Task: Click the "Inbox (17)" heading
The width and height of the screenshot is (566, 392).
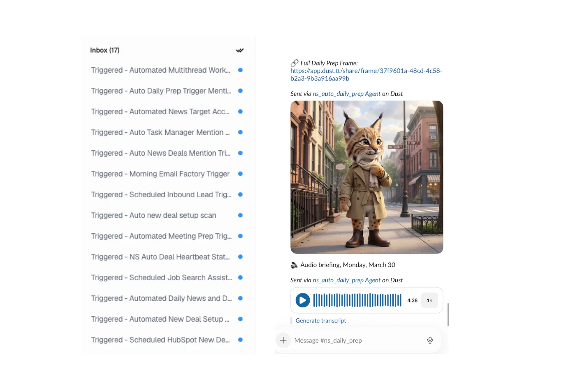Action: 105,50
